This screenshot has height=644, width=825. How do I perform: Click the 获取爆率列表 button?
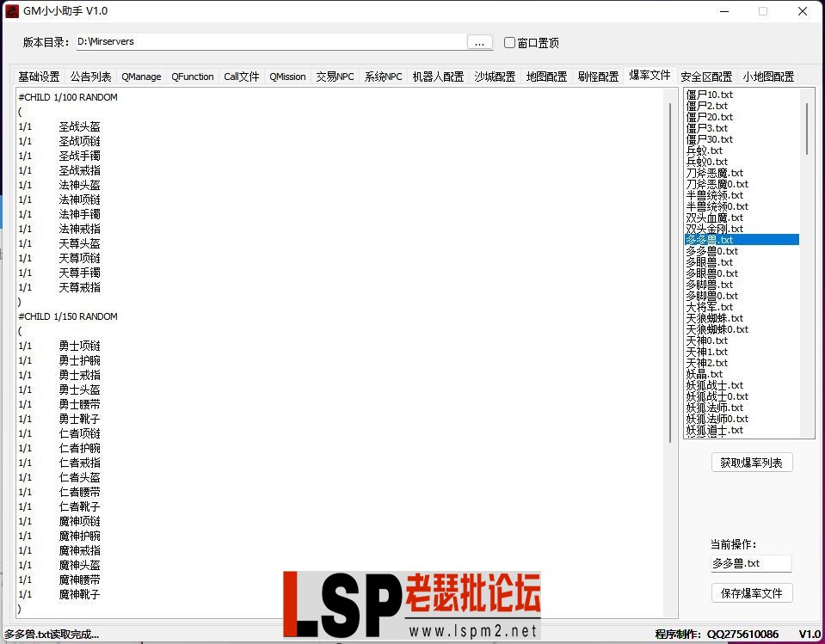pos(752,462)
